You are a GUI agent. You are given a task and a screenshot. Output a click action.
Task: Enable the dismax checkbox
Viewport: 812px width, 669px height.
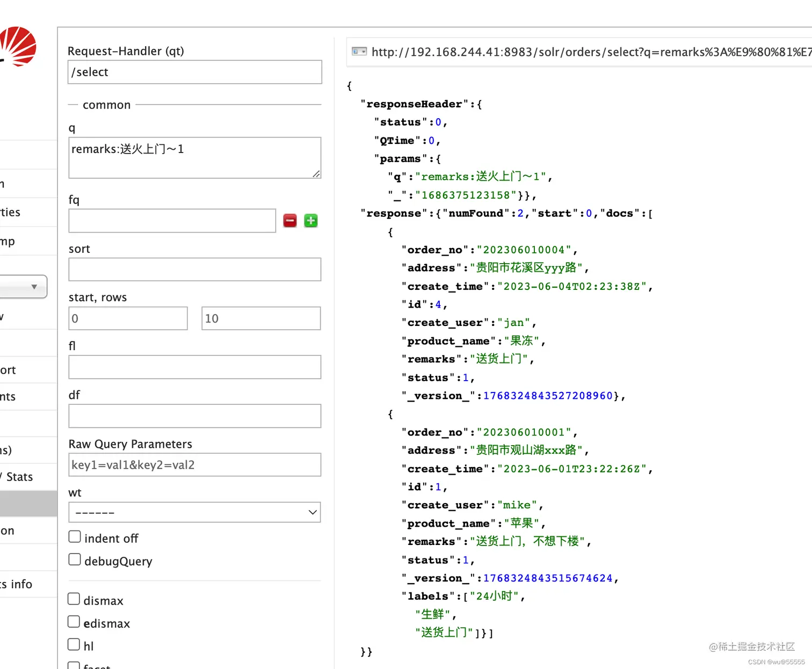[x=74, y=599]
